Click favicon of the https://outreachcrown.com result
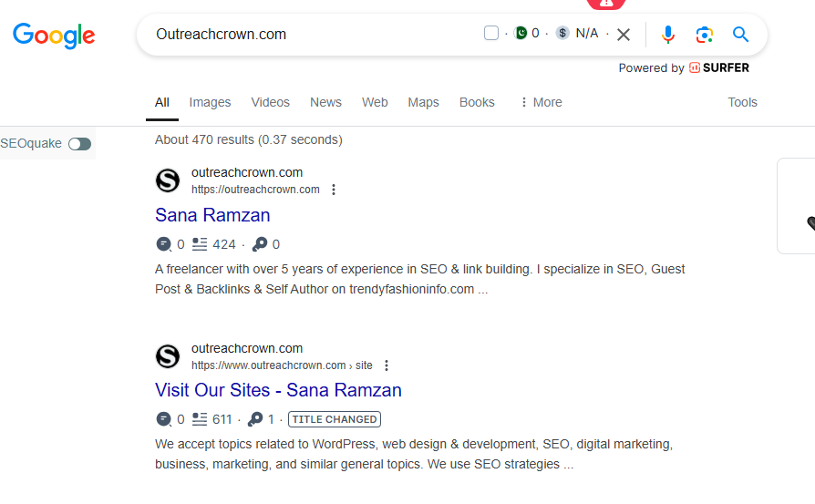815x504 pixels. click(x=168, y=180)
